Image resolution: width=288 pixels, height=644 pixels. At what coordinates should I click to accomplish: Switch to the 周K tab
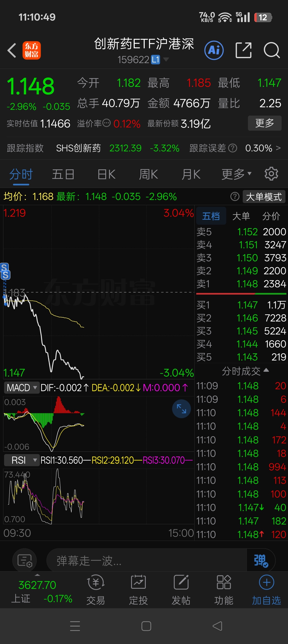point(148,174)
